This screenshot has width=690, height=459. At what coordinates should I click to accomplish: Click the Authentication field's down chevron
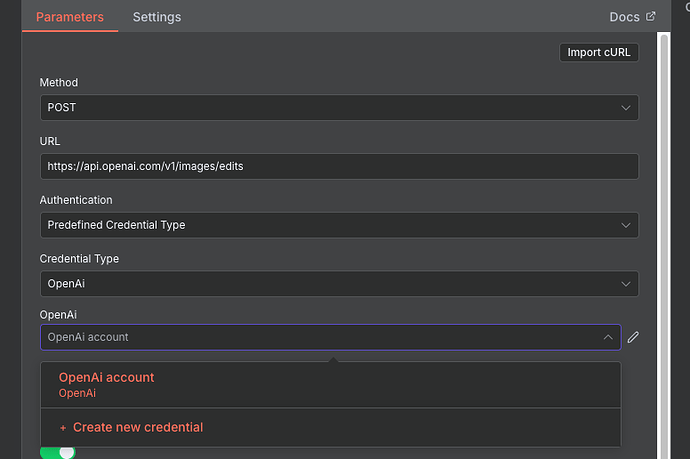click(x=626, y=226)
